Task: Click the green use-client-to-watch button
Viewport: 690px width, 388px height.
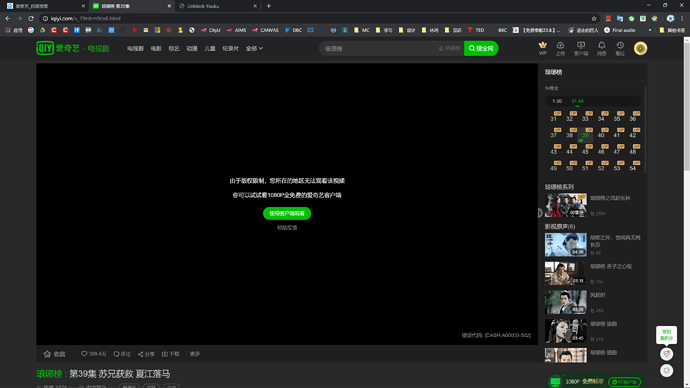Action: click(287, 213)
